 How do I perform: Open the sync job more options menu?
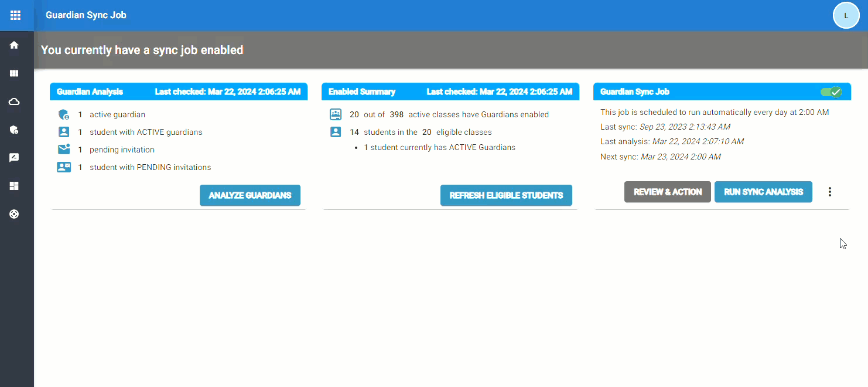pyautogui.click(x=829, y=192)
